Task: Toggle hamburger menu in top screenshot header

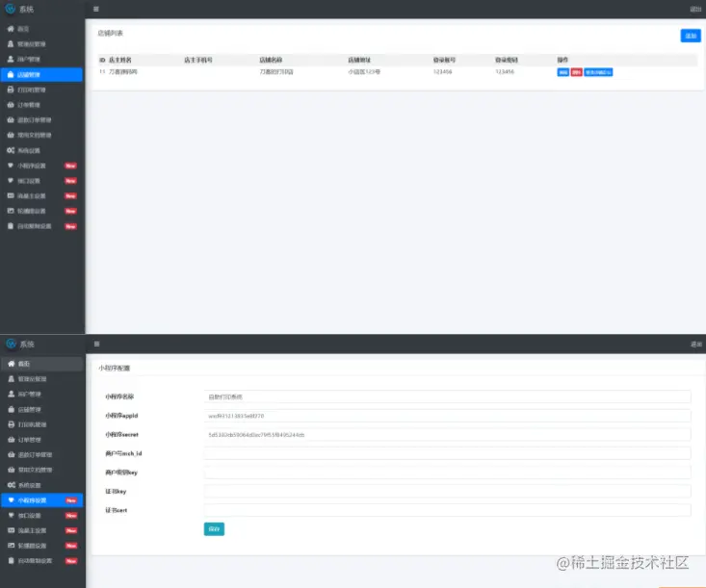Action: pos(96,9)
